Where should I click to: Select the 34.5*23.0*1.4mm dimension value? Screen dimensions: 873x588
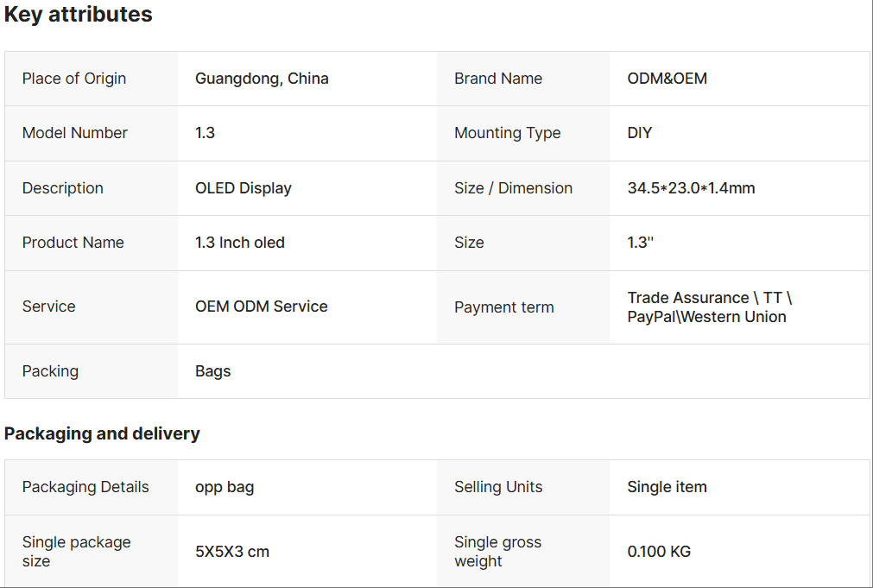coord(691,188)
